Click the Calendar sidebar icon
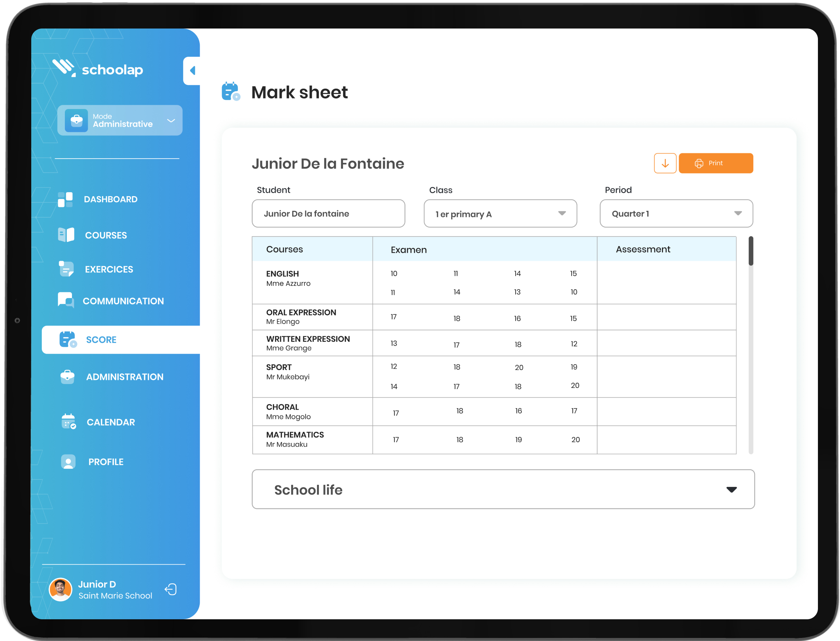The height and width of the screenshot is (641, 840). coord(68,422)
